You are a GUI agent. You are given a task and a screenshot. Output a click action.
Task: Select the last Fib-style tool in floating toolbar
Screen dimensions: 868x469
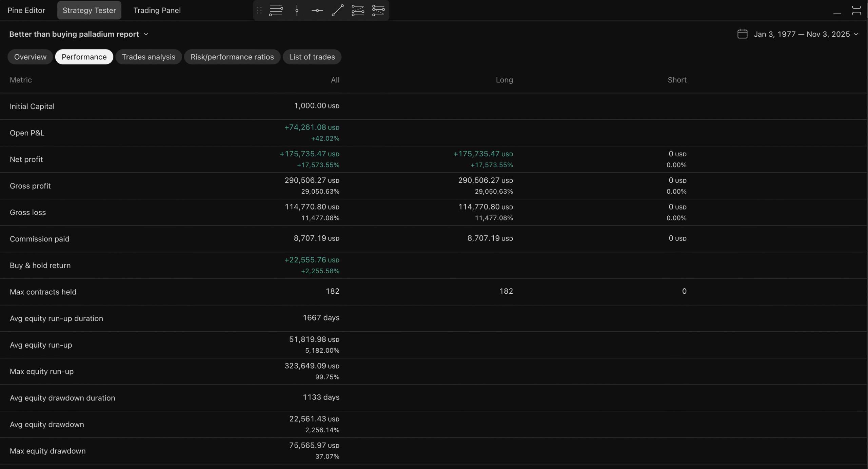[378, 11]
